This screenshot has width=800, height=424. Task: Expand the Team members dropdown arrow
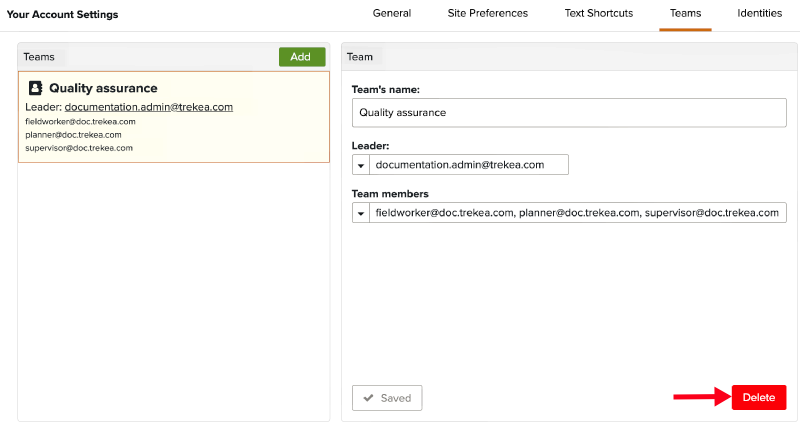[361, 213]
